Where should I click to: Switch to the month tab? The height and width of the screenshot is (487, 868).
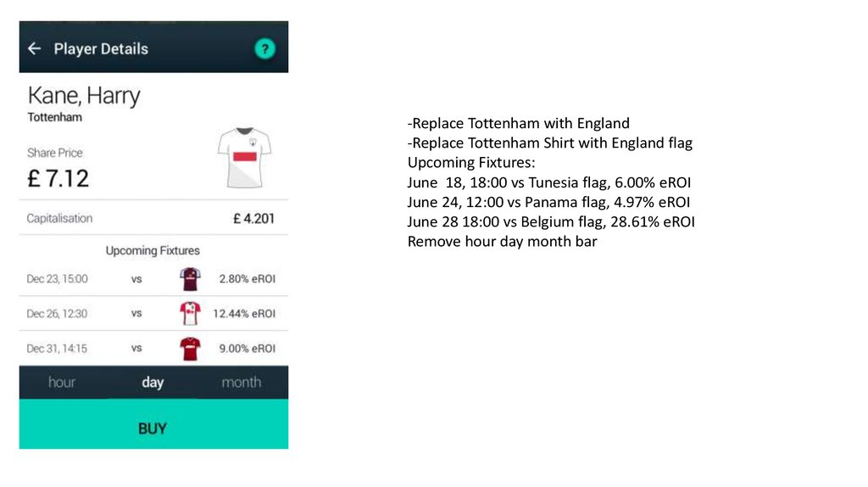pos(242,383)
